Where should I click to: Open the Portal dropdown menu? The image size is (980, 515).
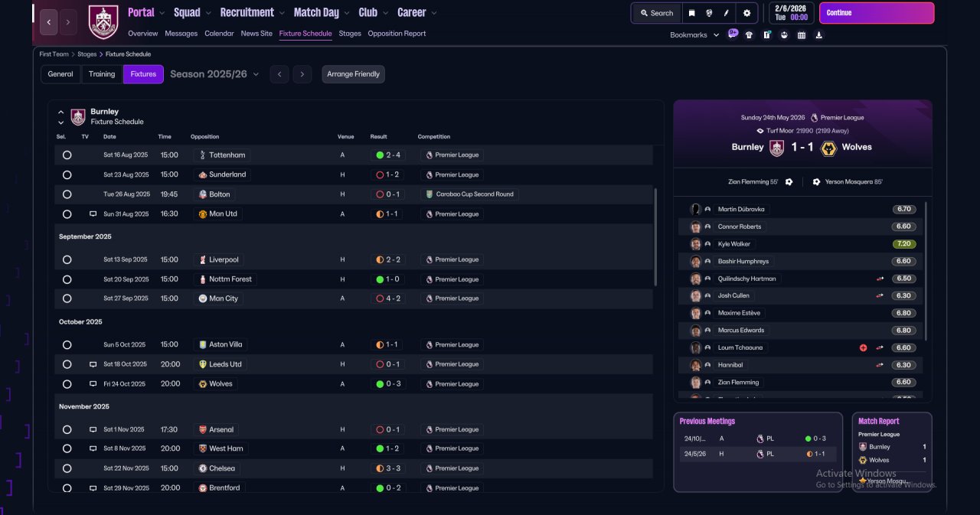145,12
